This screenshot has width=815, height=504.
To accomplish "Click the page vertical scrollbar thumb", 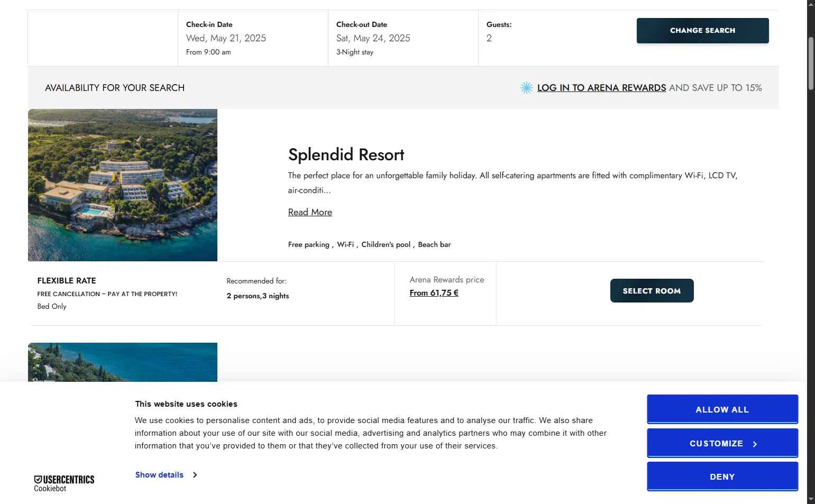I will pyautogui.click(x=811, y=63).
